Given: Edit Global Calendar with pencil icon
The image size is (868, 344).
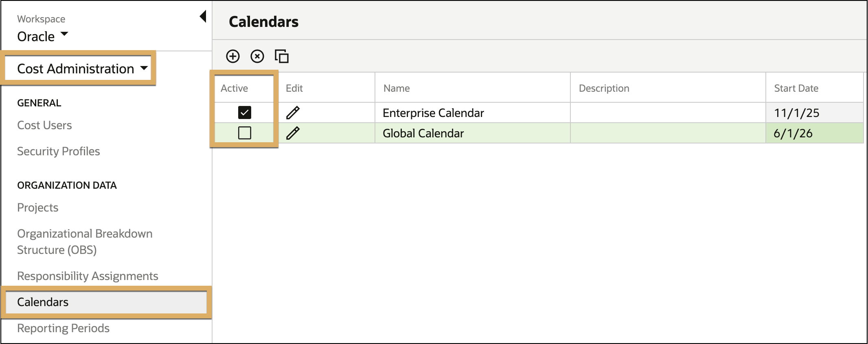Looking at the screenshot, I should tap(293, 133).
